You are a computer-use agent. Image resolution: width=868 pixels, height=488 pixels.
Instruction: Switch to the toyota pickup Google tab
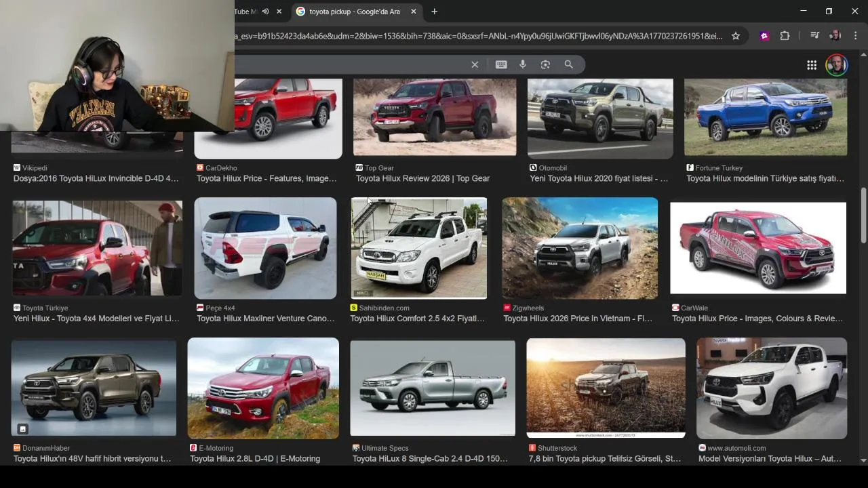[354, 12]
